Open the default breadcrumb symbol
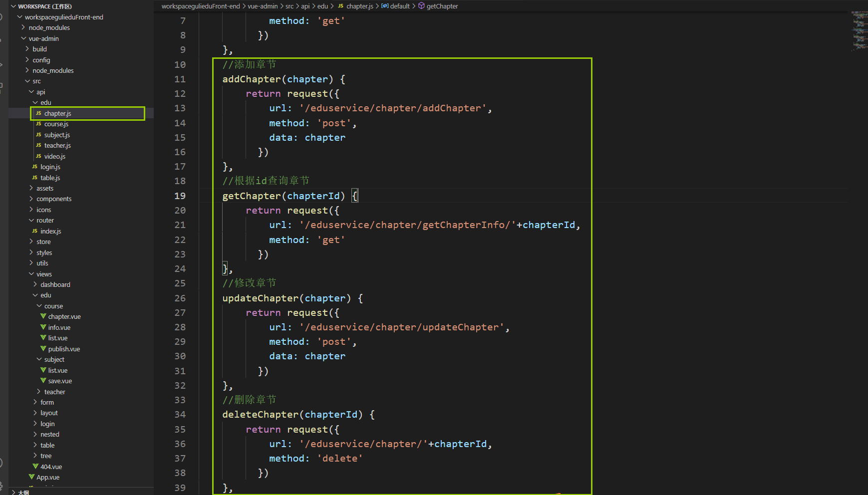Image resolution: width=868 pixels, height=495 pixels. (400, 6)
